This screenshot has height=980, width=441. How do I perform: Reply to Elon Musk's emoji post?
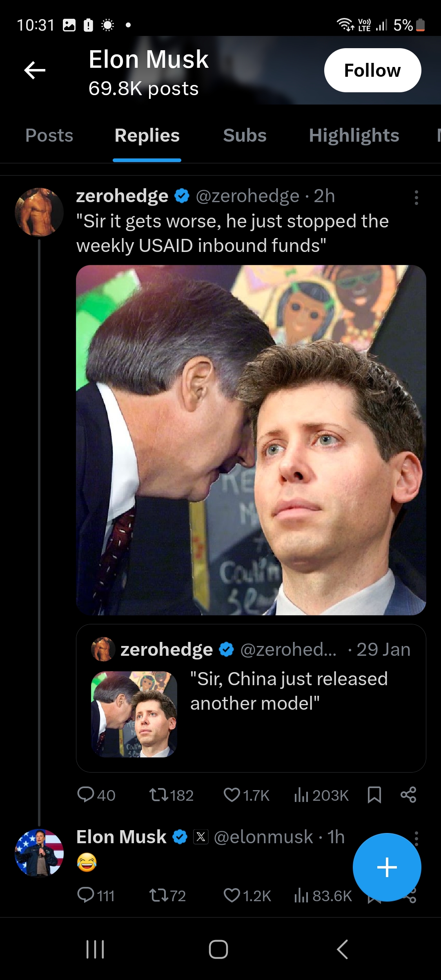96,895
